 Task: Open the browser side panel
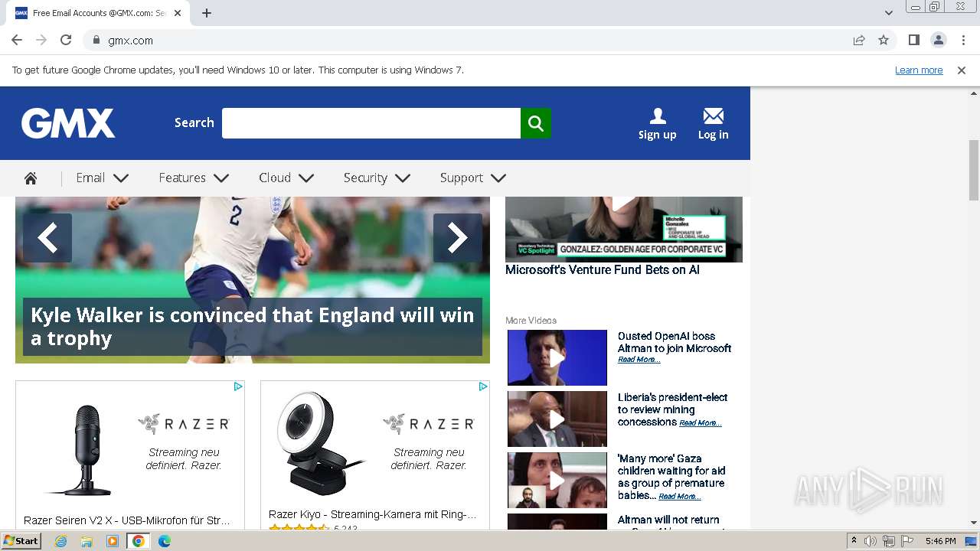click(913, 40)
